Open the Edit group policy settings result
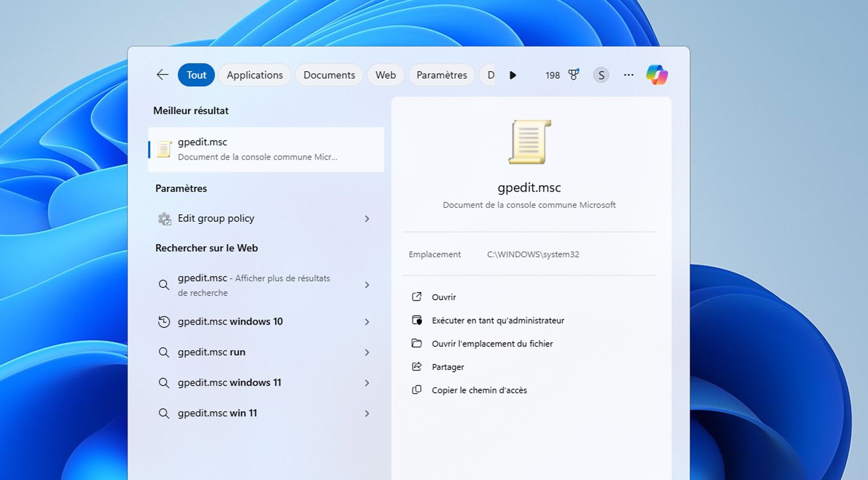This screenshot has height=480, width=868. click(x=266, y=218)
